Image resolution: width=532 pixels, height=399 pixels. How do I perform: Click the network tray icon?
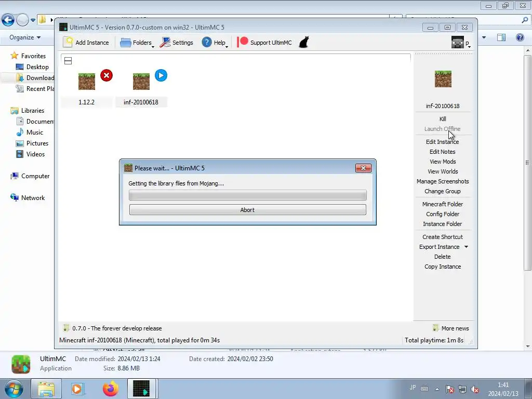(x=462, y=389)
